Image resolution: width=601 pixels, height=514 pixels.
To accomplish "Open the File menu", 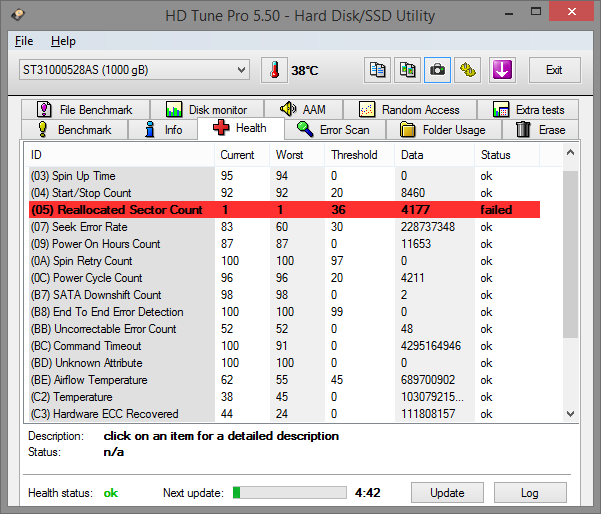I will tap(24, 41).
